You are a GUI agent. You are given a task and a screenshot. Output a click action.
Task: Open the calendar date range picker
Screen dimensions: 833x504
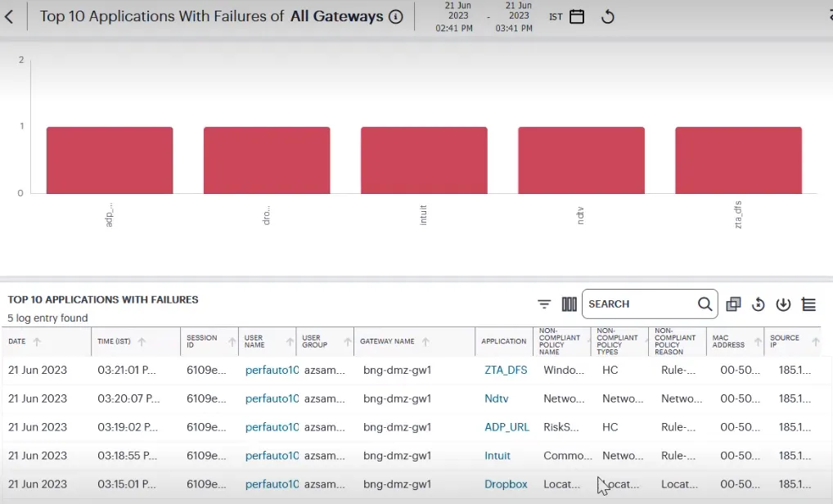pos(577,17)
